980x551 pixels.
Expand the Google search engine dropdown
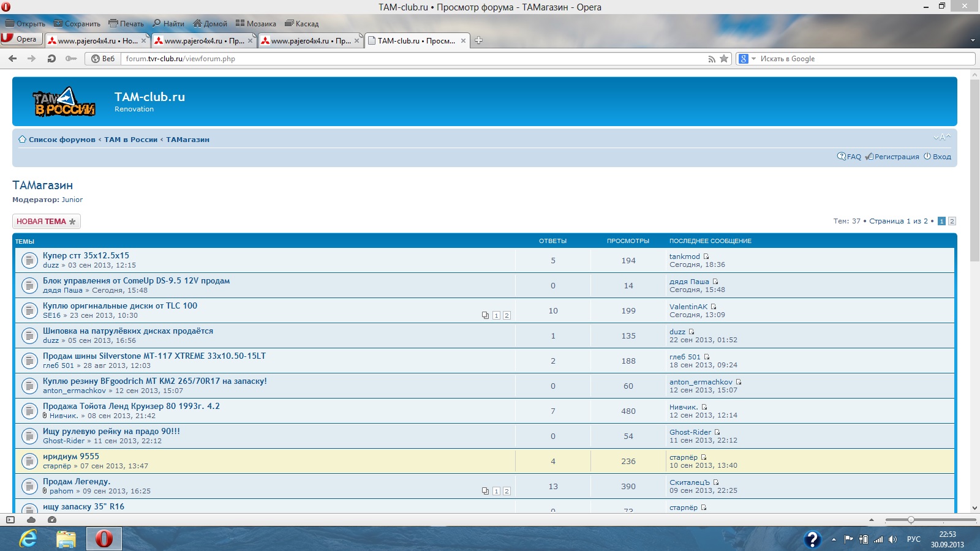click(x=747, y=59)
